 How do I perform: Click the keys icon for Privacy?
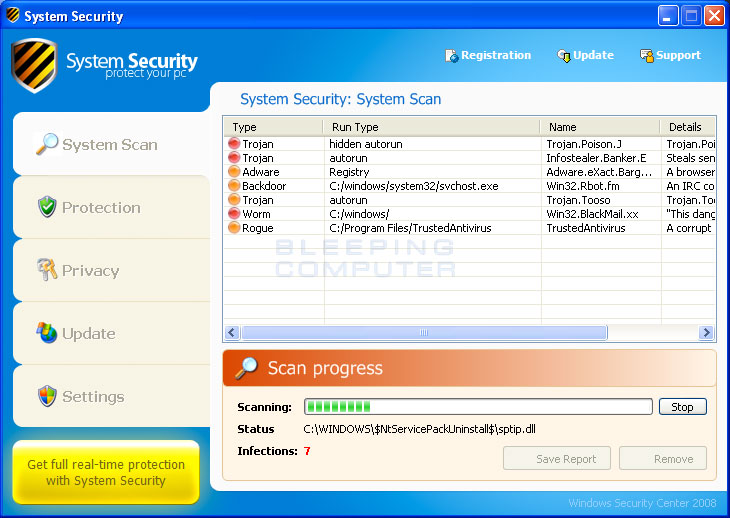tap(47, 269)
